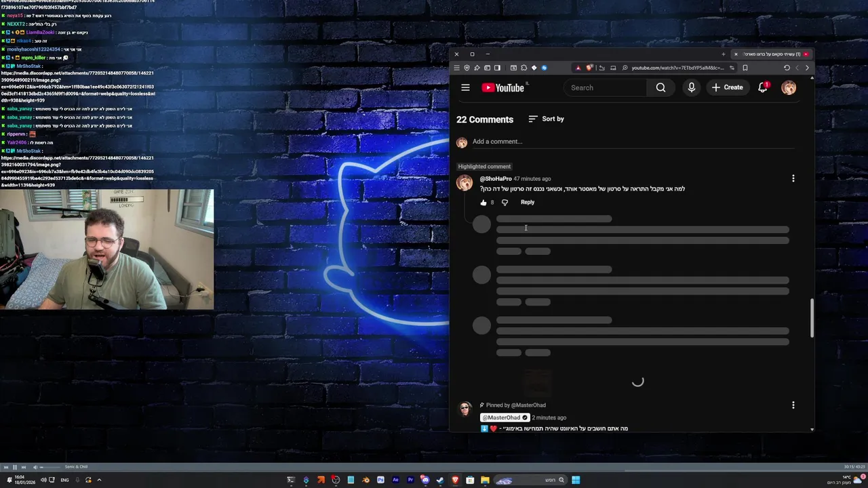The width and height of the screenshot is (868, 488).
Task: Close the YouTube browser tab
Action: click(736, 54)
